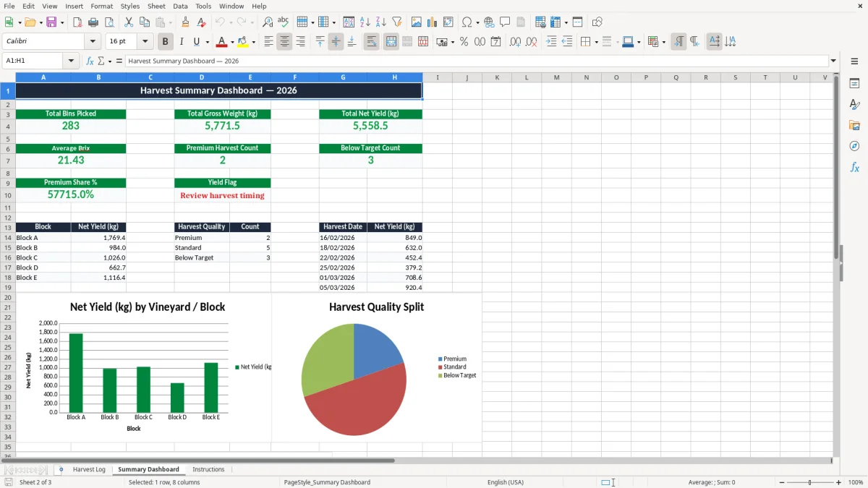Image resolution: width=868 pixels, height=488 pixels.
Task: Click the Font Color red swatch button
Action: [x=221, y=42]
